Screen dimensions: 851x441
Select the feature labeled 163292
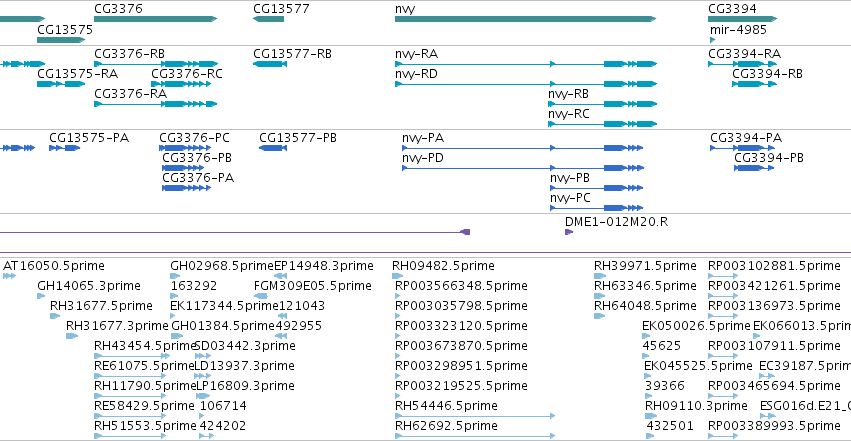pyautogui.click(x=194, y=286)
